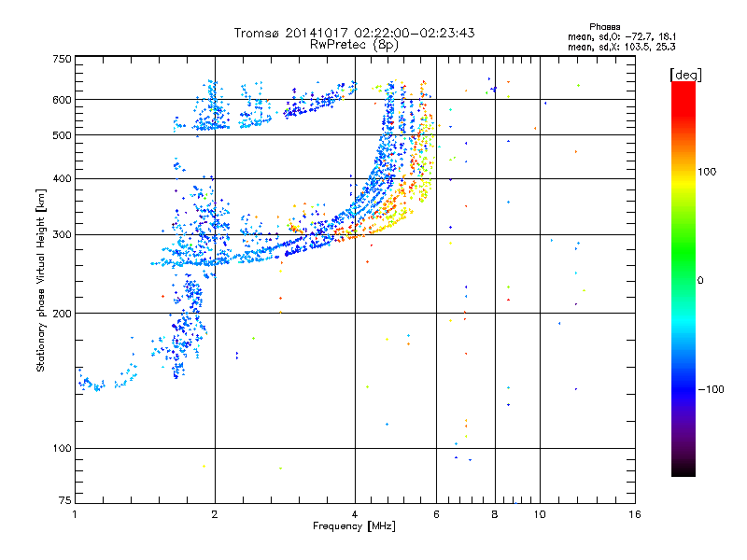Click the "mean, sd,O: -72.7, 18.1" line
Image resolution: width=747 pixels, height=560 pixels.
click(x=622, y=36)
